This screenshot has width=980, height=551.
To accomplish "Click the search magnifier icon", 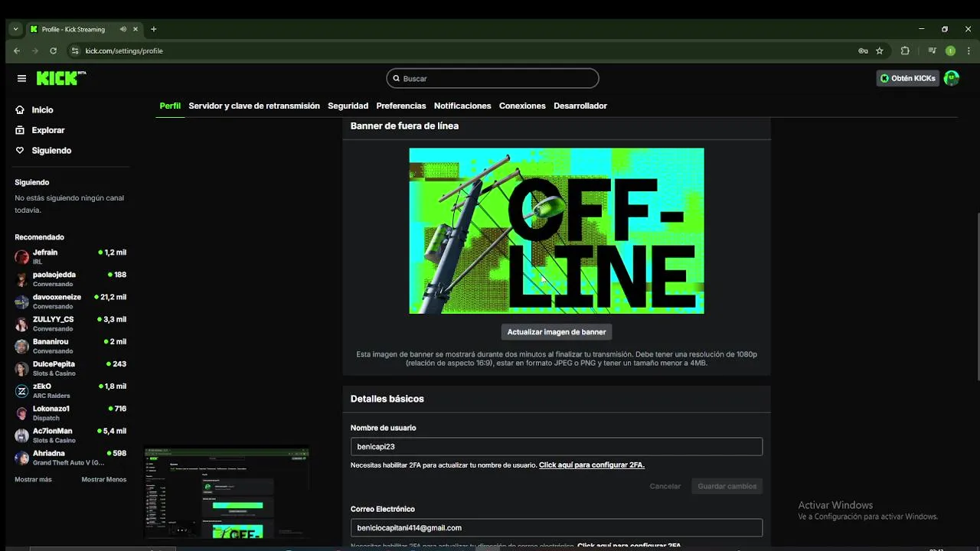I will (396, 78).
